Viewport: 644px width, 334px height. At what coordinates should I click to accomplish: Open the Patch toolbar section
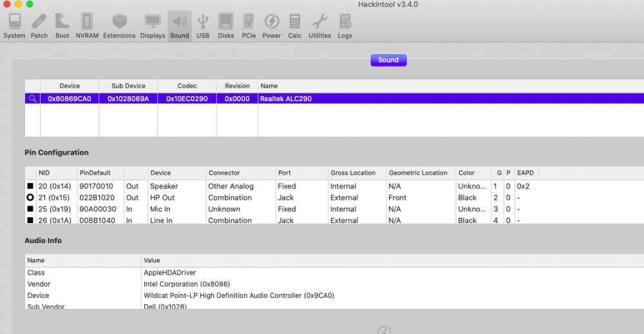tap(39, 26)
